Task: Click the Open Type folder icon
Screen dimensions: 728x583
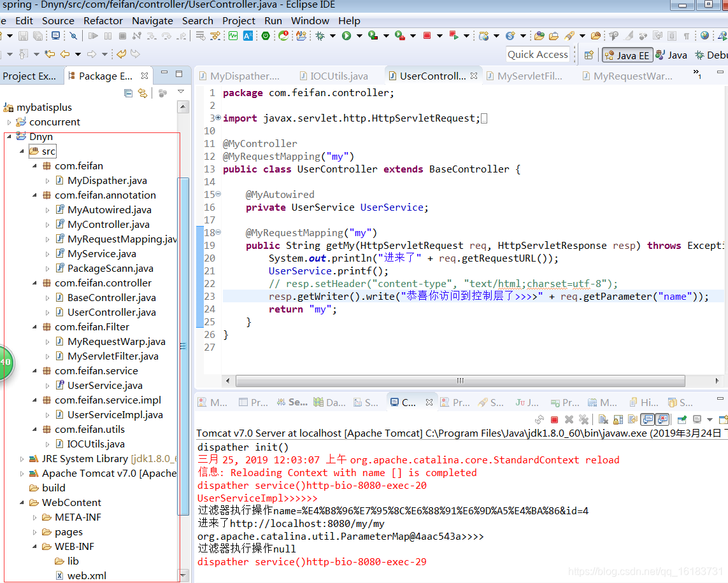Action: click(x=539, y=36)
